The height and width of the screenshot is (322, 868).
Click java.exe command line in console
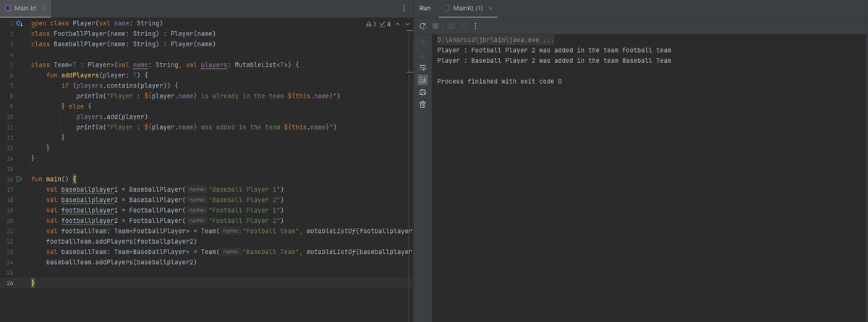(x=496, y=40)
